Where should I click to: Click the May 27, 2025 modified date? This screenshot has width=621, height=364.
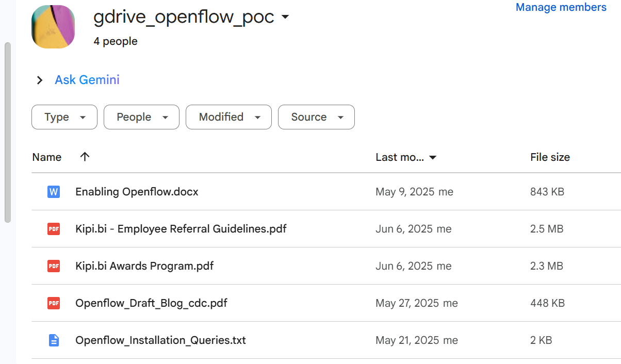point(406,303)
